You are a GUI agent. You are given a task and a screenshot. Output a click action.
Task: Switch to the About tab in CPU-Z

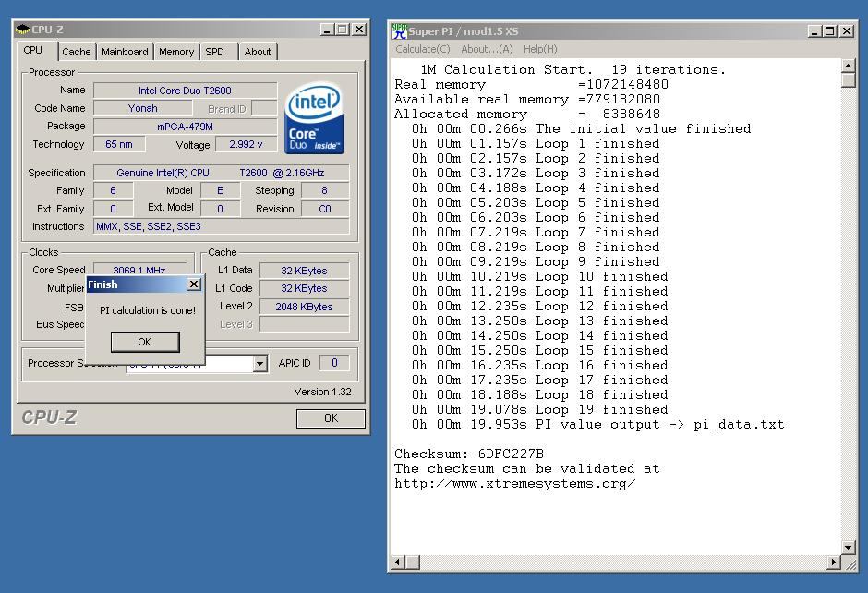pos(258,52)
